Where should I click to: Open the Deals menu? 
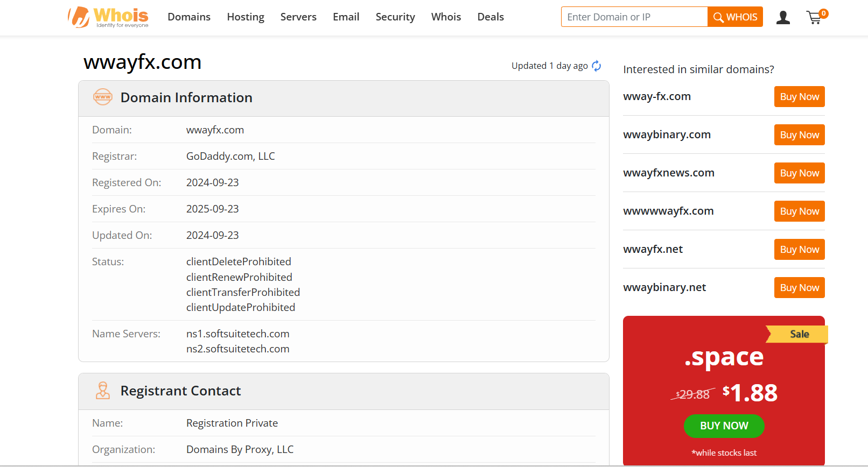click(x=491, y=17)
